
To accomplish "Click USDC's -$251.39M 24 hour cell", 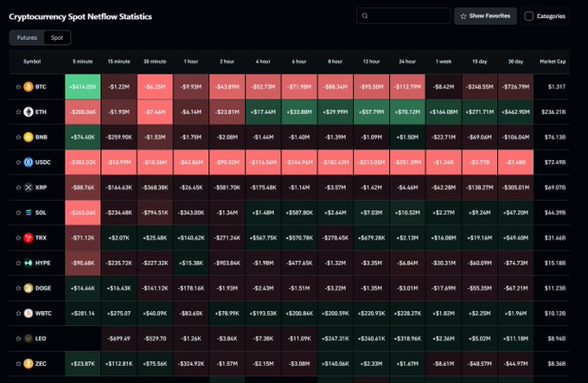I will 407,162.
